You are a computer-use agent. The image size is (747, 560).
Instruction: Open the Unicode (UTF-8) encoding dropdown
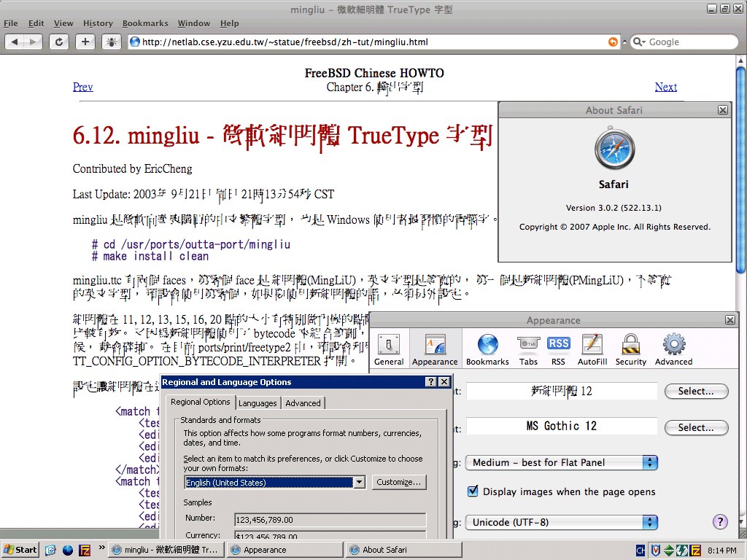coord(561,522)
